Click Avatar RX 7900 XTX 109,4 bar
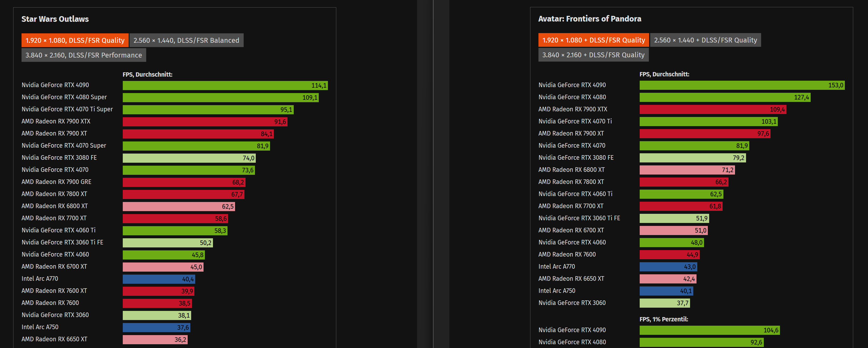 click(713, 109)
